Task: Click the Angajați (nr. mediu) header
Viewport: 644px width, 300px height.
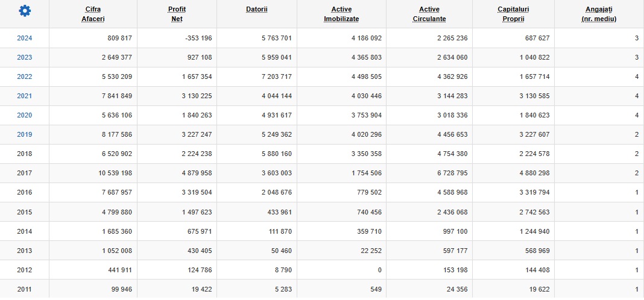Action: (x=599, y=14)
